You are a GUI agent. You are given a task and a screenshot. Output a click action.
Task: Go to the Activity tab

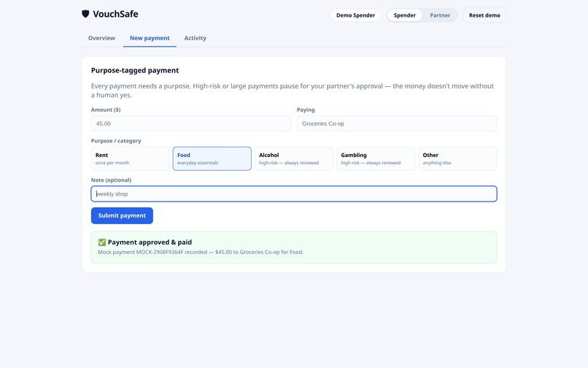(195, 38)
